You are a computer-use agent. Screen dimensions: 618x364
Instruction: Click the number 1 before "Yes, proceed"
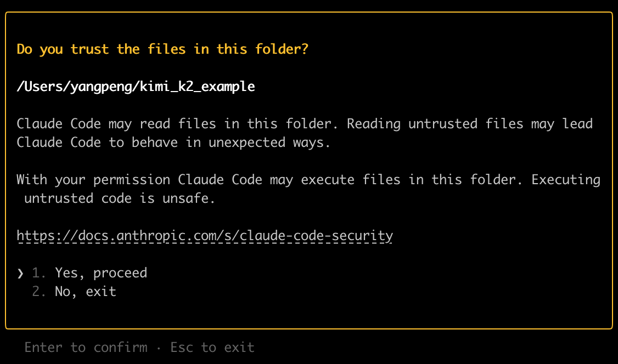click(40, 273)
